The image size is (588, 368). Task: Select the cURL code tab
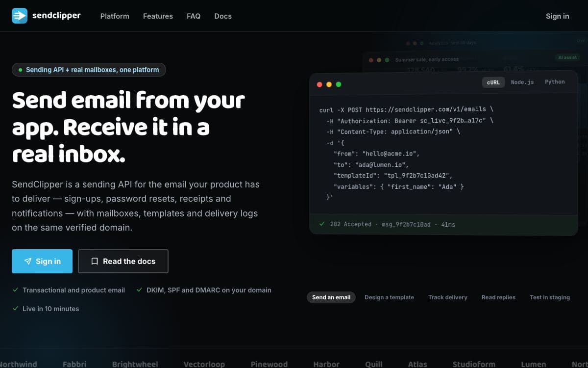493,82
